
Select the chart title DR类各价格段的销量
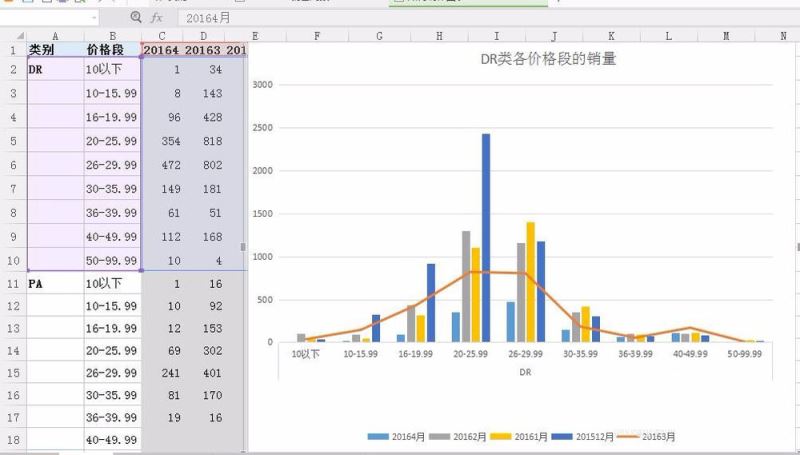(548, 59)
